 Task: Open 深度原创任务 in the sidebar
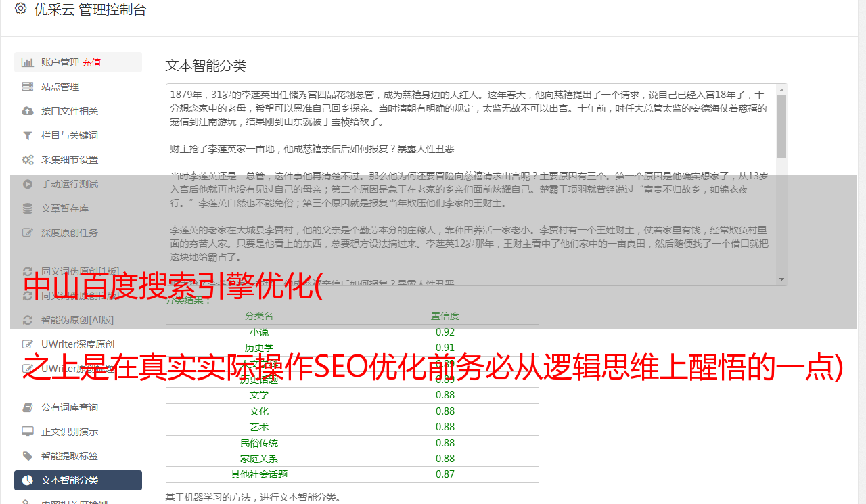(70, 233)
